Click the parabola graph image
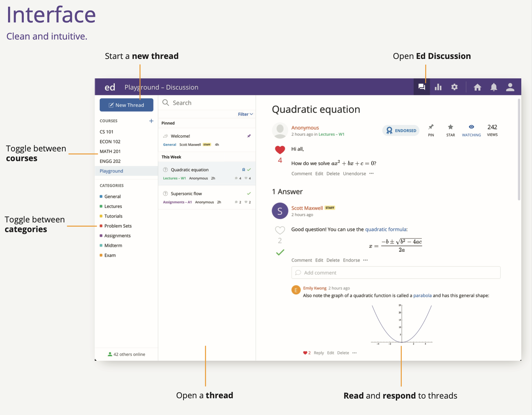This screenshot has height=415, width=532. (402, 325)
